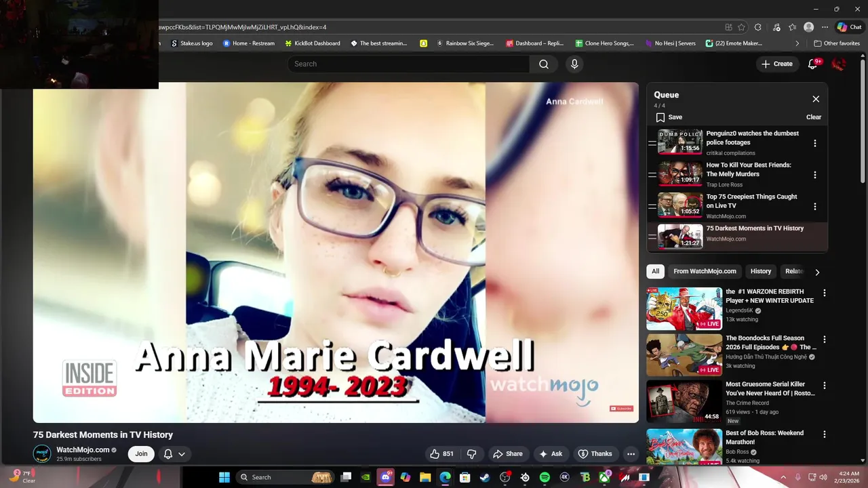The width and height of the screenshot is (868, 488).
Task: Grab reorder handle of Penguinz0 queue item
Action: pyautogui.click(x=652, y=143)
